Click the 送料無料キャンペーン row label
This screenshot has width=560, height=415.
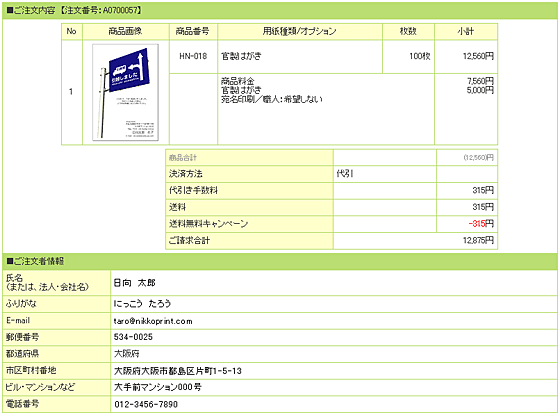208,224
